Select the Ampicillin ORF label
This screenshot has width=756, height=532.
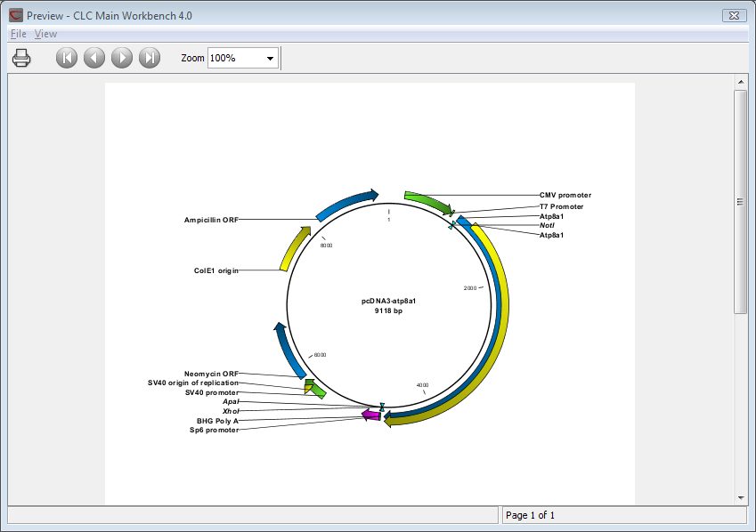pyautogui.click(x=211, y=220)
